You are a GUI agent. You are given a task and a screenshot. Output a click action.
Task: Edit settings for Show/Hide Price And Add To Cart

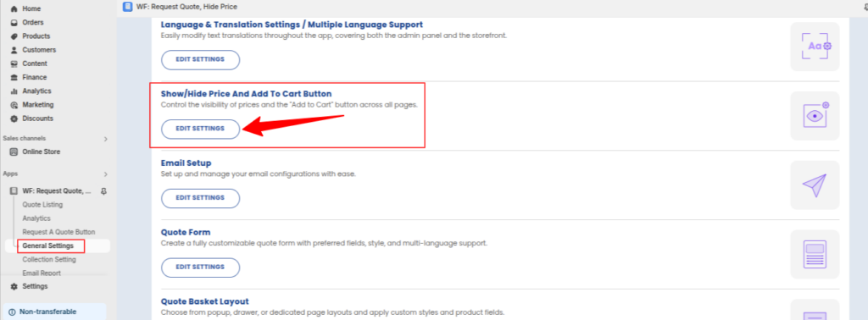pos(200,129)
